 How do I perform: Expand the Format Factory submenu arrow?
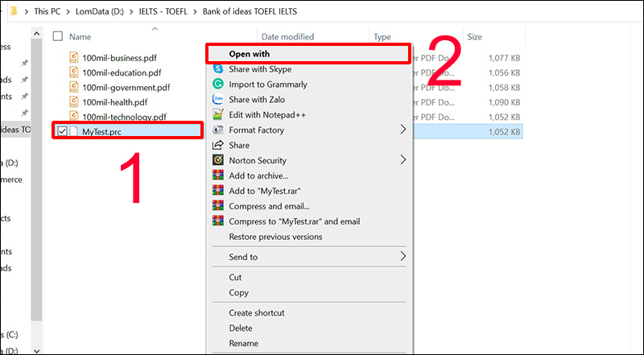pyautogui.click(x=403, y=130)
